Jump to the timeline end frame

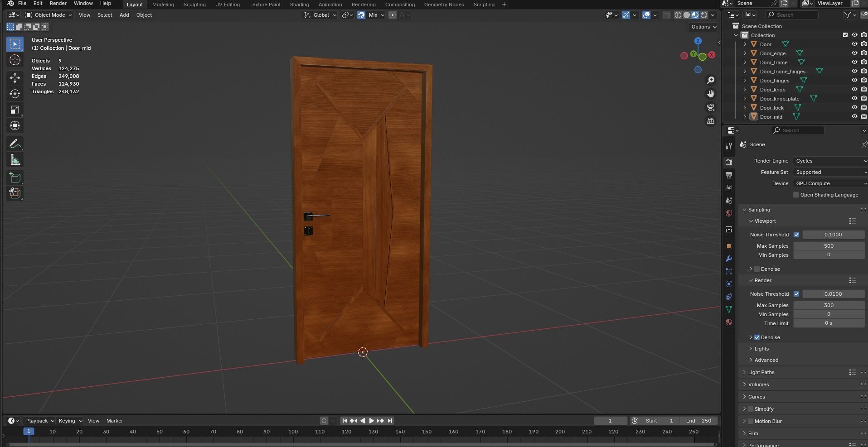(390, 421)
